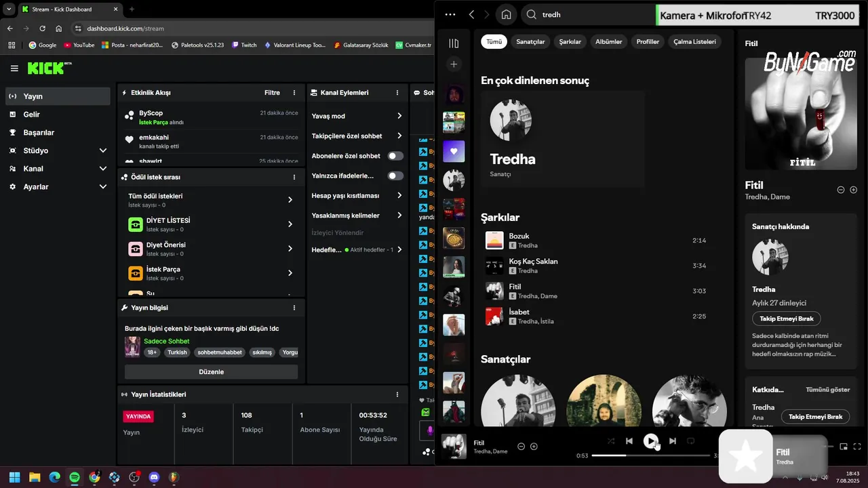The image size is (868, 488).
Task: Select the Şarkılar filter tab
Action: tap(570, 41)
